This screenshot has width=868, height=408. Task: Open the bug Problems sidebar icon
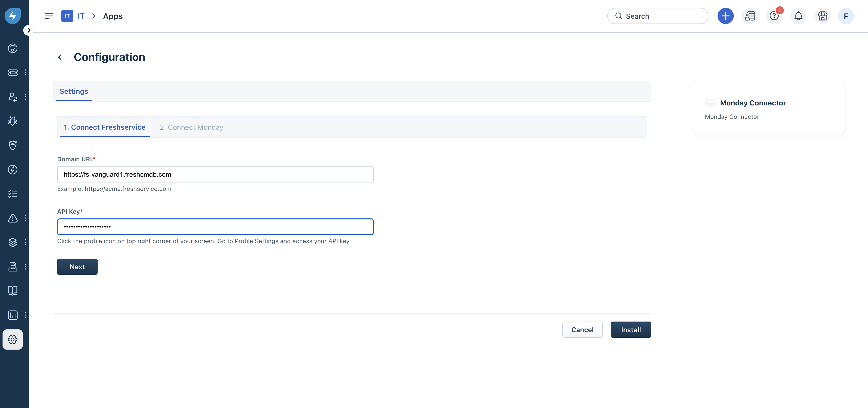tap(12, 121)
